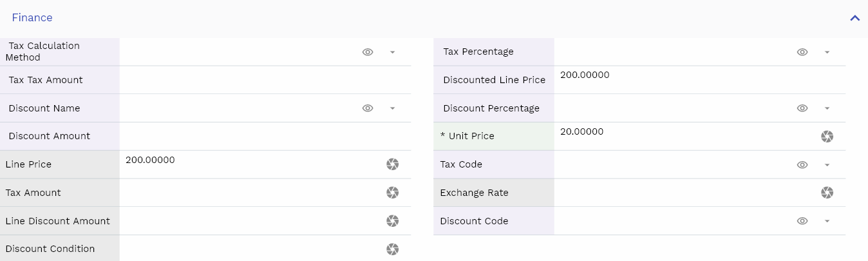868x261 pixels.
Task: Click the Exchange Rate aperture icon
Action: point(827,193)
